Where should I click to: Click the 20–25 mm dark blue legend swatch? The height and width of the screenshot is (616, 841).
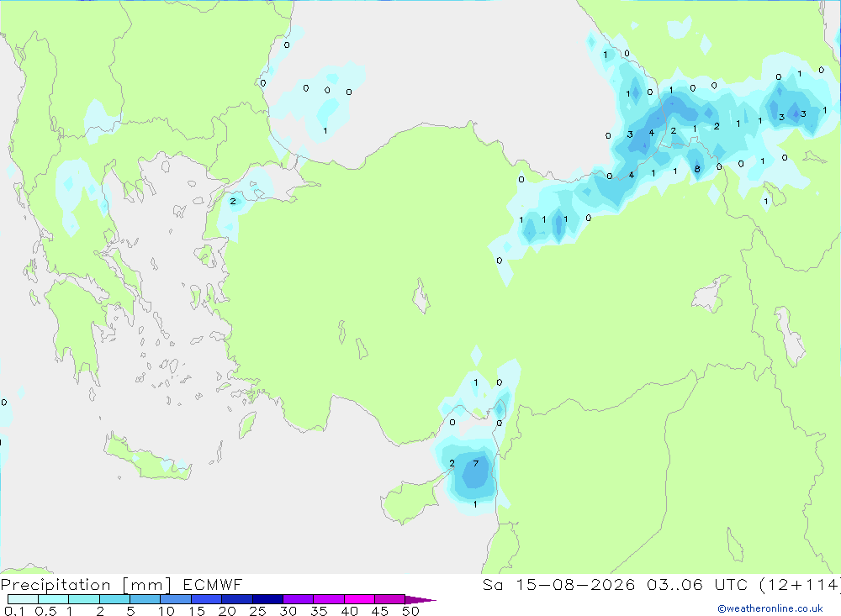click(236, 599)
